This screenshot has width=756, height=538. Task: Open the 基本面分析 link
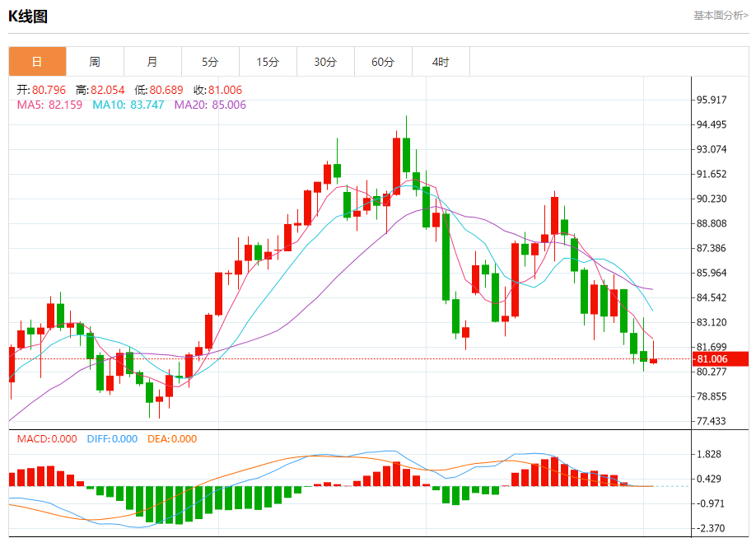[721, 16]
